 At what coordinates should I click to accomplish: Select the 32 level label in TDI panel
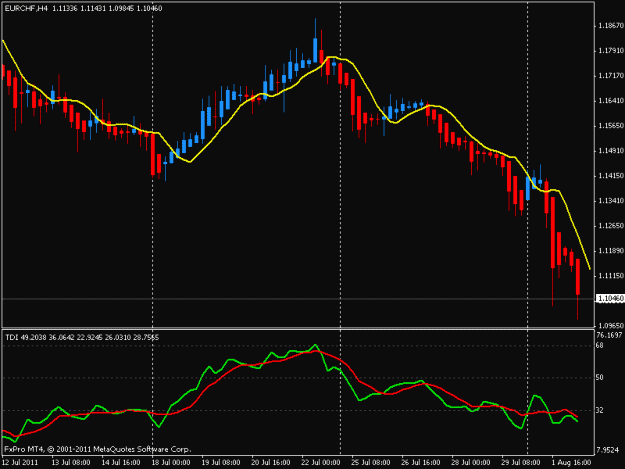(x=599, y=410)
